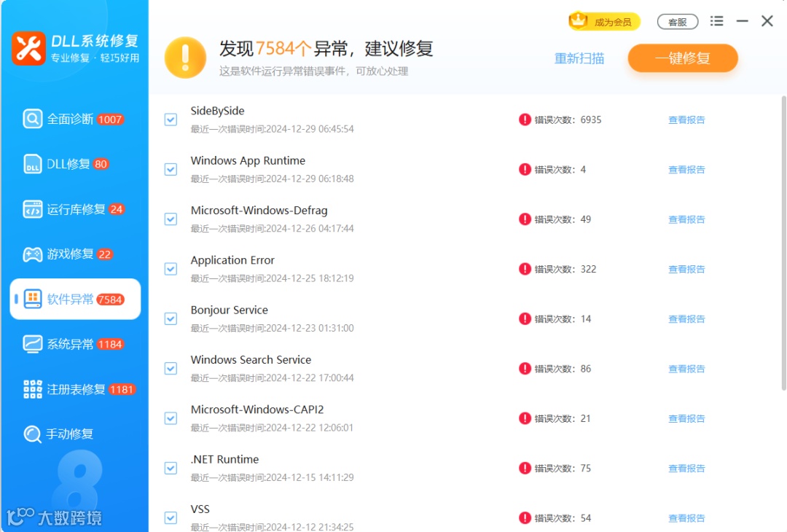Image resolution: width=787 pixels, height=532 pixels.
Task: Deselect the Windows Search Service checkbox
Action: (171, 368)
